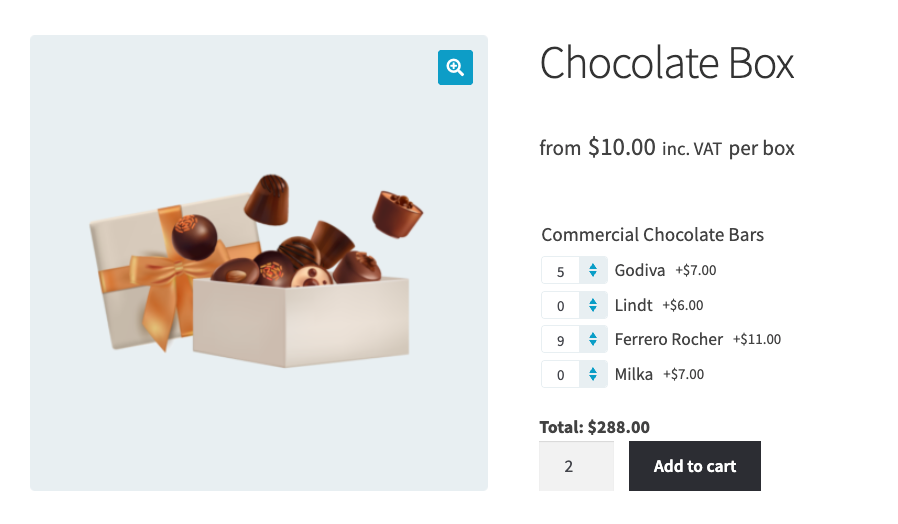Viewport: 898px width, 524px height.
Task: Select the Ferrero Rocher label text
Action: [668, 339]
